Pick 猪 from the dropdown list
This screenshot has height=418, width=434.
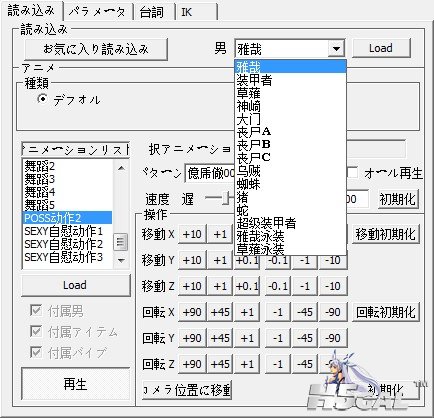click(291, 197)
